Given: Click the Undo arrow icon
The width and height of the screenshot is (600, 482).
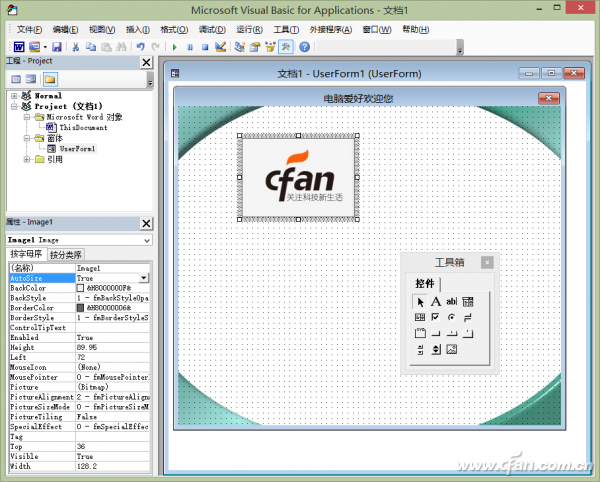Looking at the screenshot, I should pyautogui.click(x=140, y=47).
